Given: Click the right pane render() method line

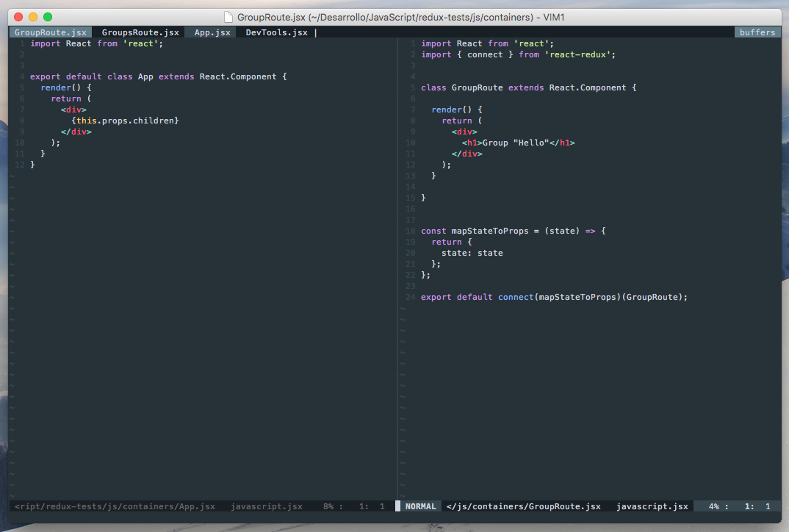Looking at the screenshot, I should tap(457, 109).
